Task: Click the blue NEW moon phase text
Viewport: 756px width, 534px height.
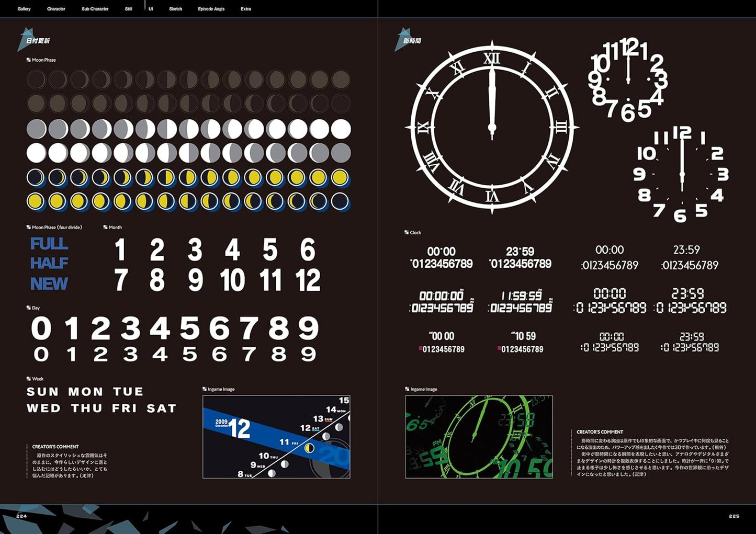Action: (49, 283)
